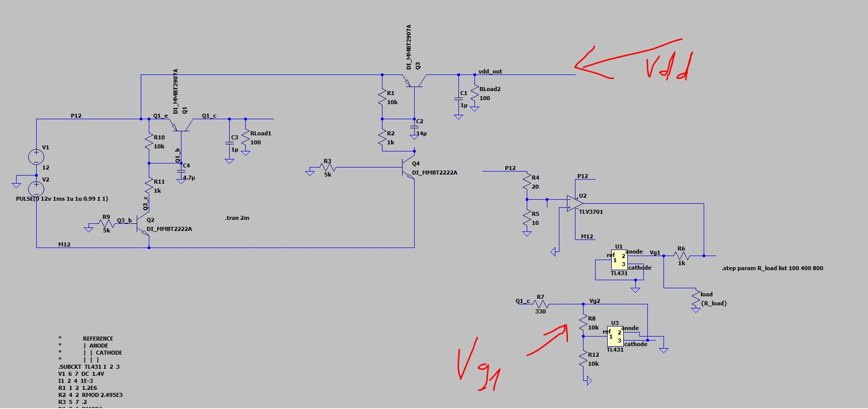Select the TLV3701 part name text
The height and width of the screenshot is (409, 868).
pos(591,212)
